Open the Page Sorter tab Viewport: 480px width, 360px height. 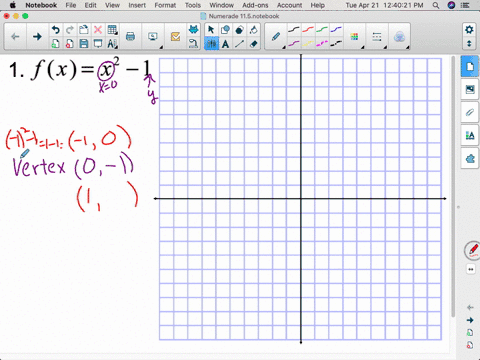point(470,66)
